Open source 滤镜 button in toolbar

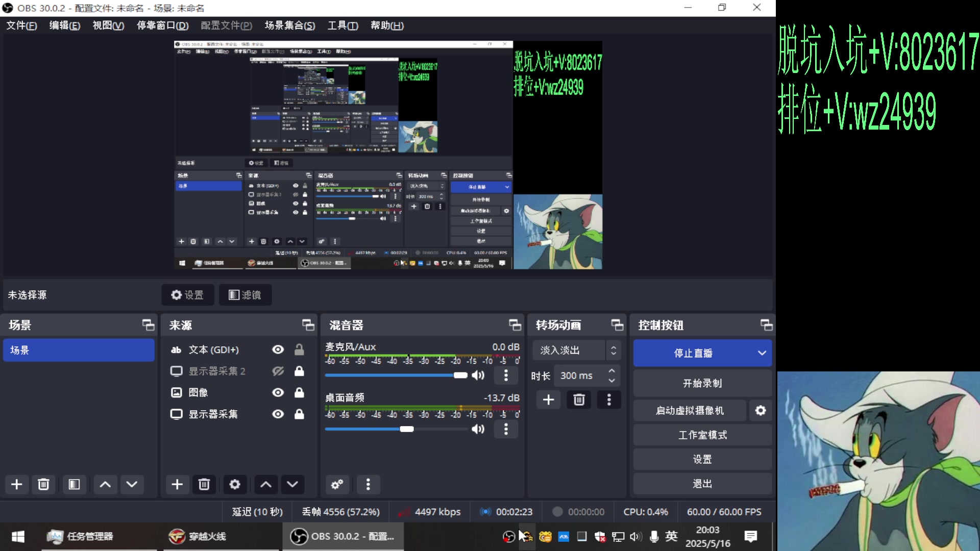tap(245, 295)
